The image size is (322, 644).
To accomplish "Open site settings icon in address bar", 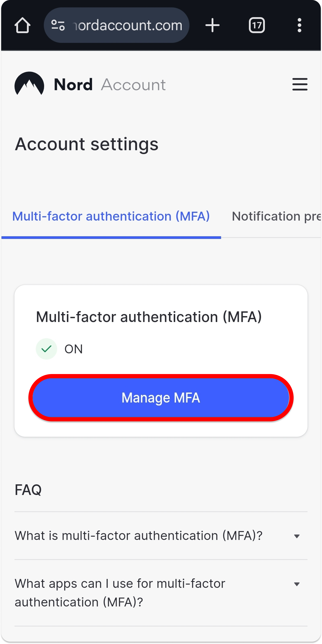I will (58, 25).
